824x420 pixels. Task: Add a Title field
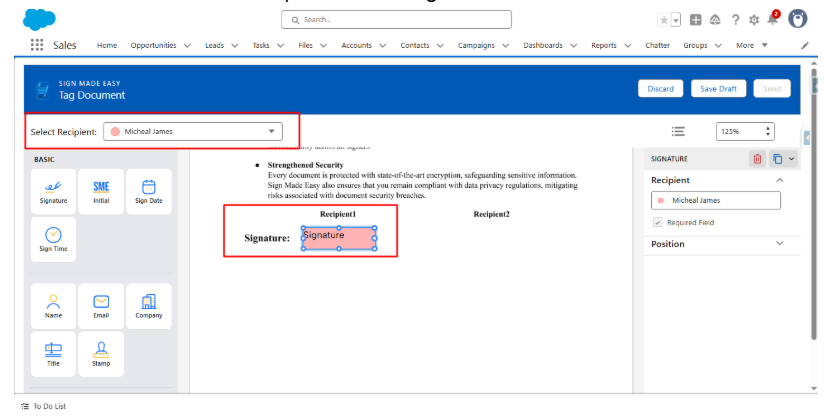pyautogui.click(x=53, y=354)
